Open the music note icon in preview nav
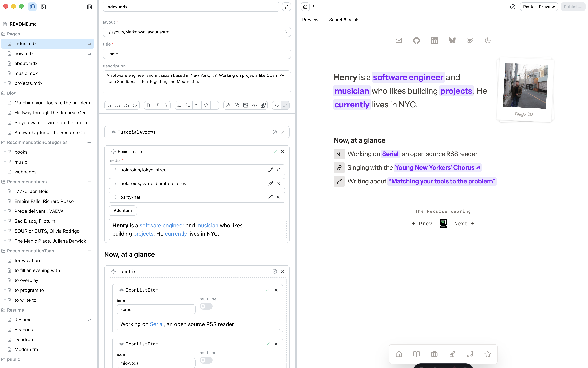 470,354
